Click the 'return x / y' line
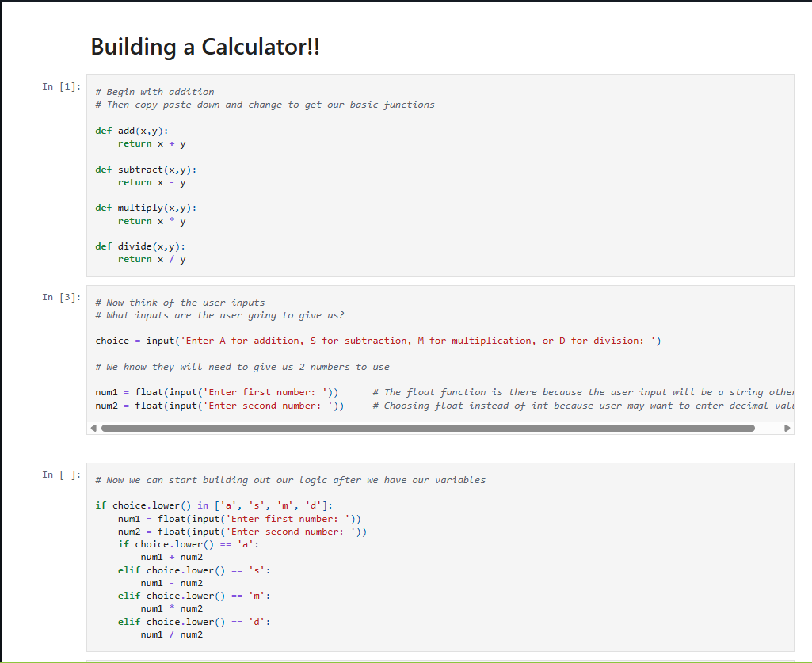Screen dimensions: 812x663 [x=152, y=260]
